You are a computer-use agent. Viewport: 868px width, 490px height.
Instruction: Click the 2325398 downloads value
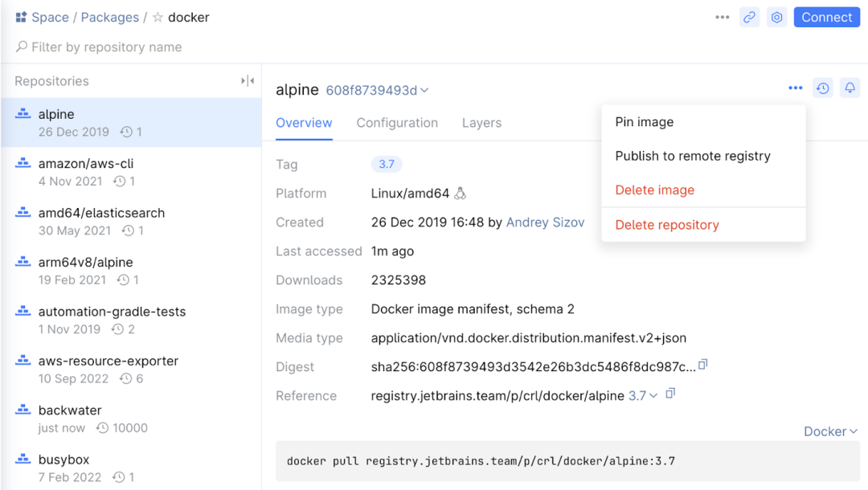point(399,280)
